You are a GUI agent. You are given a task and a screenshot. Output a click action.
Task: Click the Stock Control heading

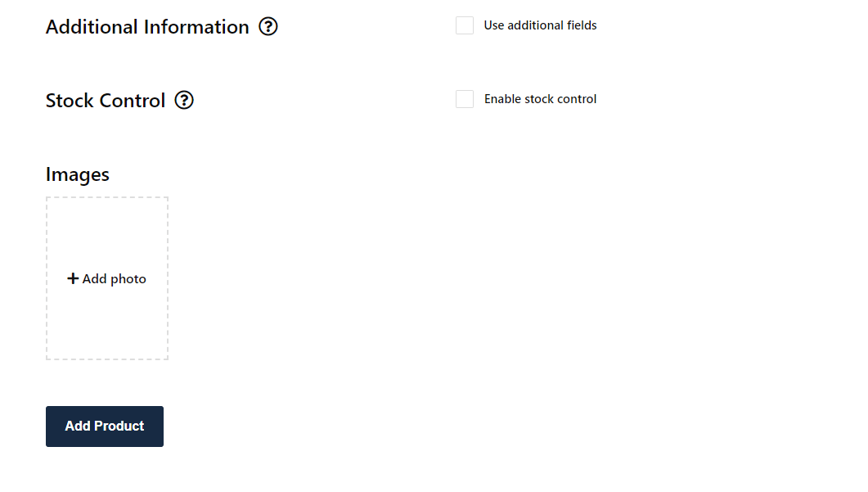[106, 101]
